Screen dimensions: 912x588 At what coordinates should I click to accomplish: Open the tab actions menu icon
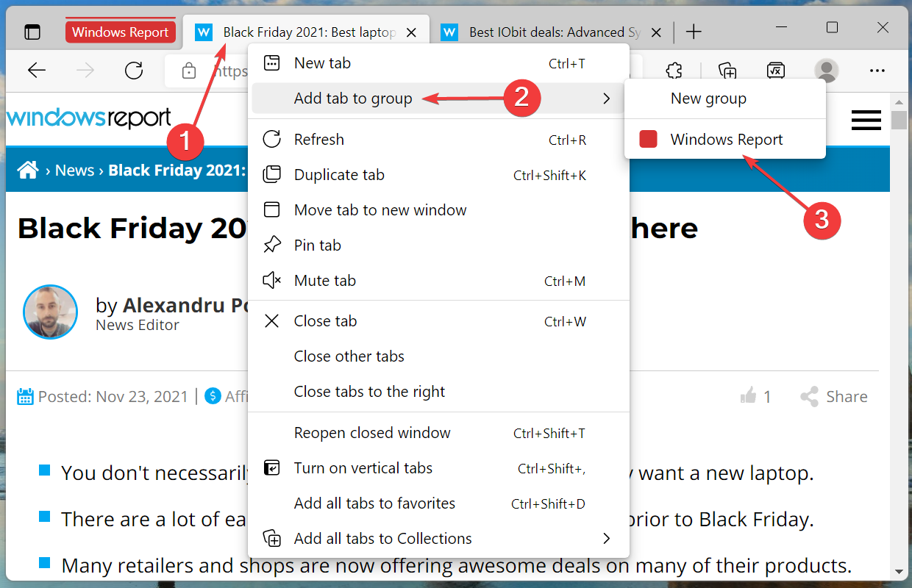click(x=32, y=32)
